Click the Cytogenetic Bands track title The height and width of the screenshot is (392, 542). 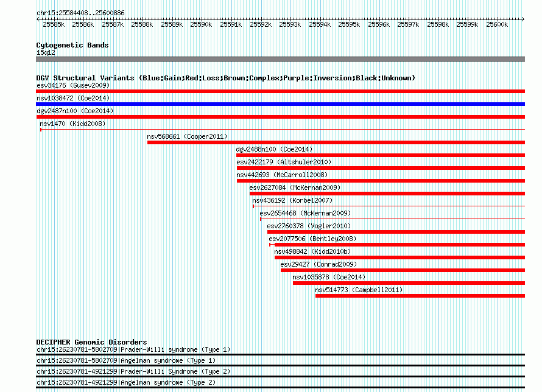point(72,45)
